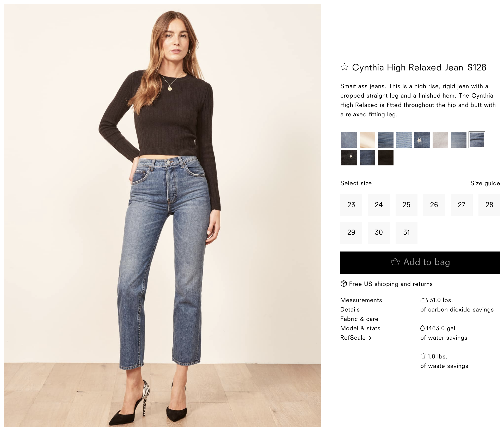Choose the solid black color swatch

pyautogui.click(x=385, y=158)
